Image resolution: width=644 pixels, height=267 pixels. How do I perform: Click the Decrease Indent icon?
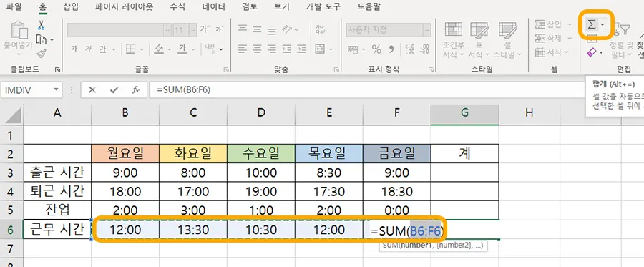(286, 49)
